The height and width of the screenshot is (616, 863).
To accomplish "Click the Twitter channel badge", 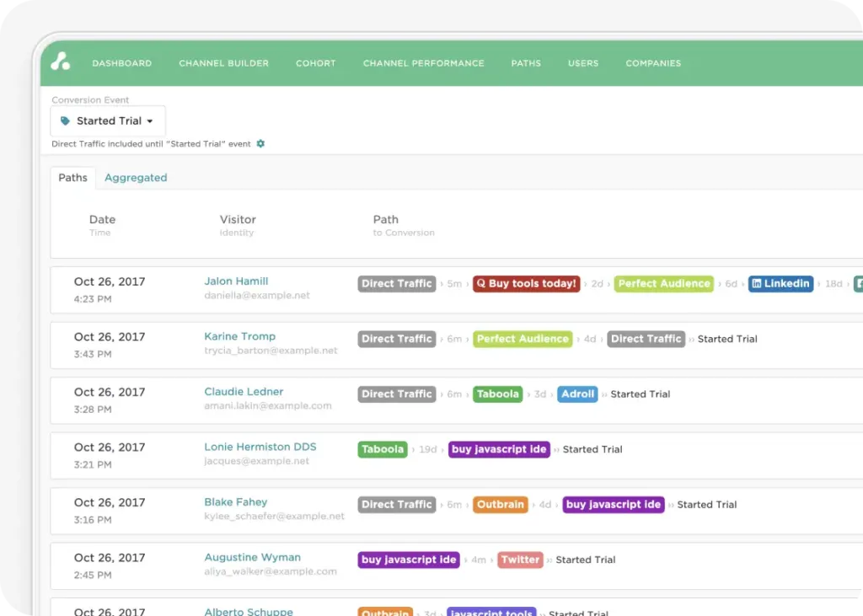I will click(x=519, y=560).
